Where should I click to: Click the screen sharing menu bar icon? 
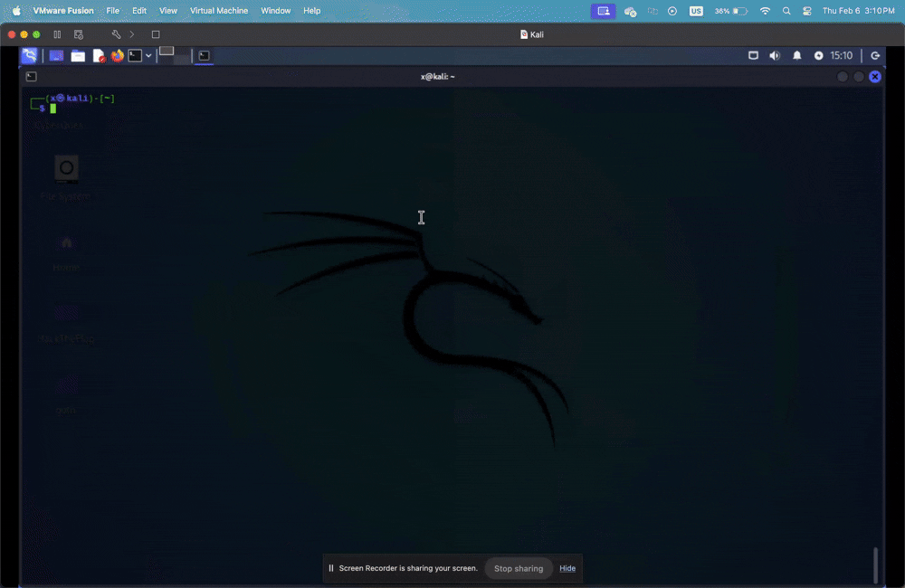603,11
